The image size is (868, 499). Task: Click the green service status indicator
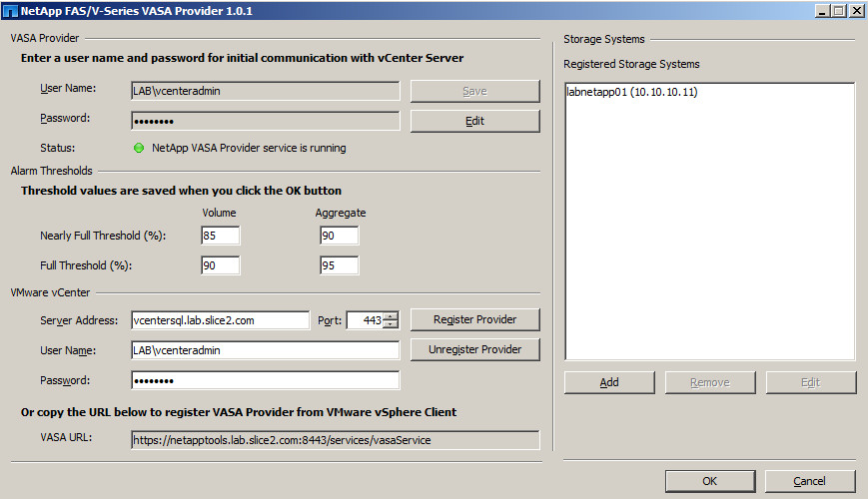pyautogui.click(x=139, y=148)
